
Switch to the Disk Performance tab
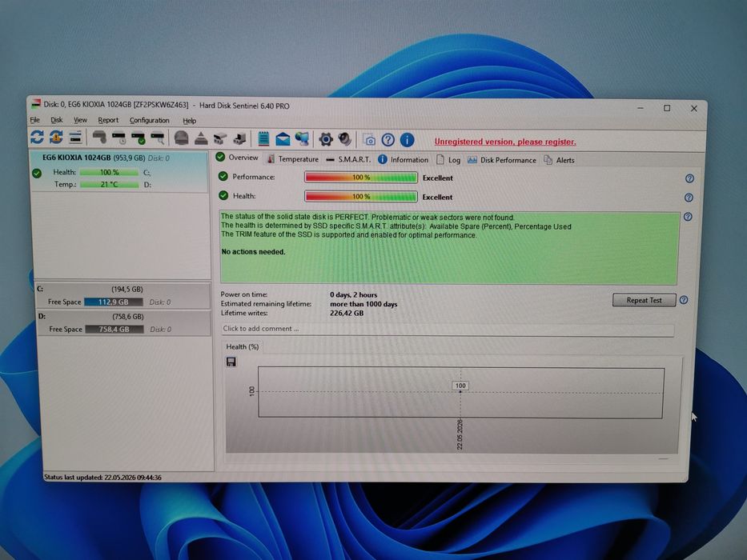[502, 160]
